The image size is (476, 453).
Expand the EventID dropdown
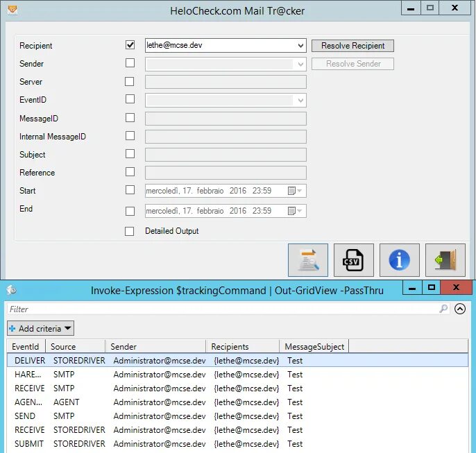tap(300, 101)
